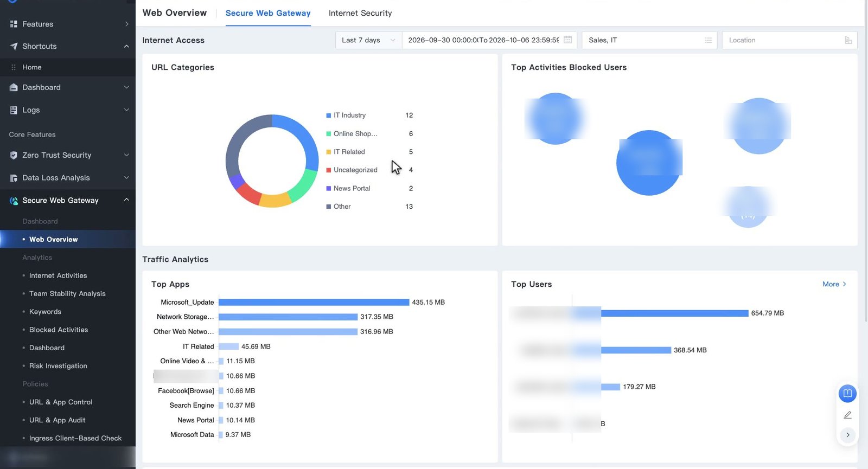Click the More link in Top Users

coord(834,284)
